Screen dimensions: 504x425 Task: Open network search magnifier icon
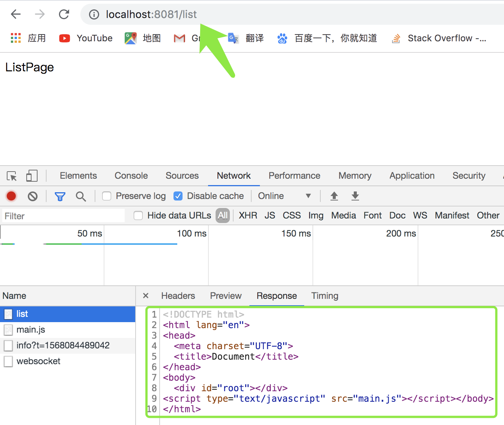pyautogui.click(x=81, y=196)
